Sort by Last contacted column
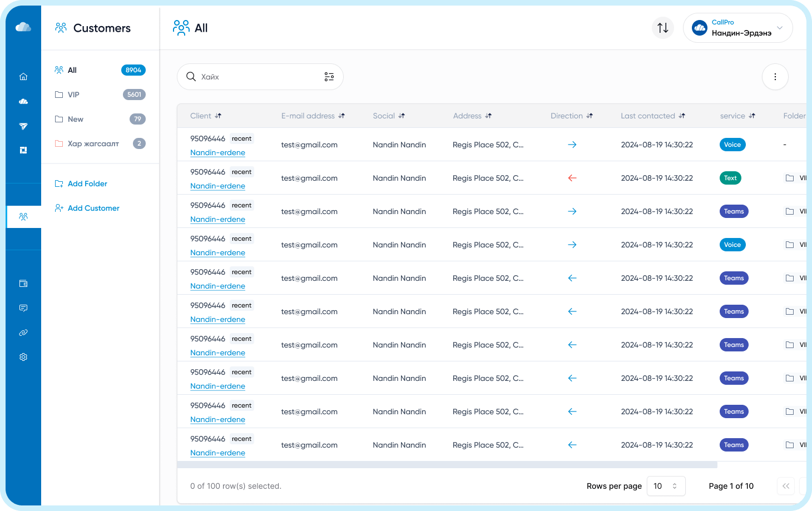Viewport: 812px width, 511px height. (x=653, y=116)
